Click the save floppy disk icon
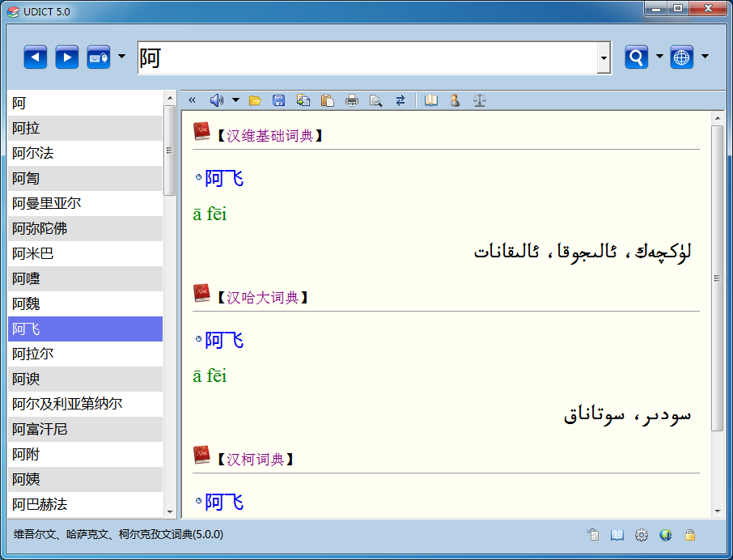This screenshot has height=560, width=733. (x=279, y=100)
